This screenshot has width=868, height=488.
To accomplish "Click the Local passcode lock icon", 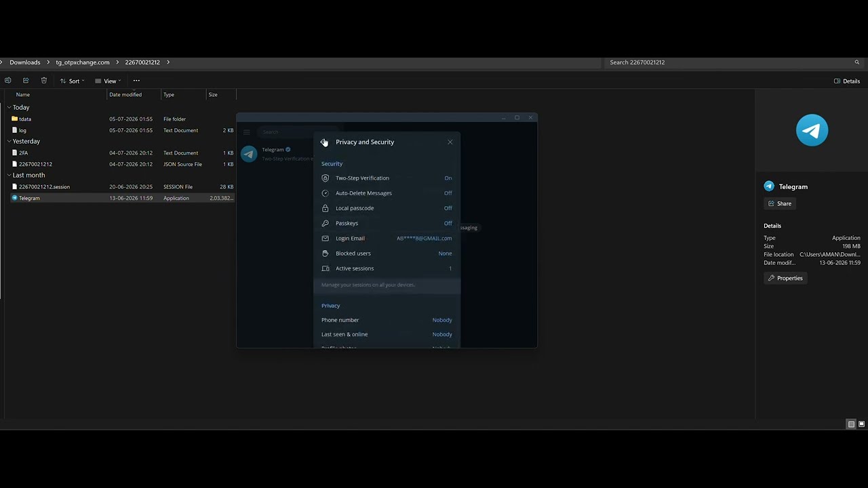I will [x=325, y=208].
